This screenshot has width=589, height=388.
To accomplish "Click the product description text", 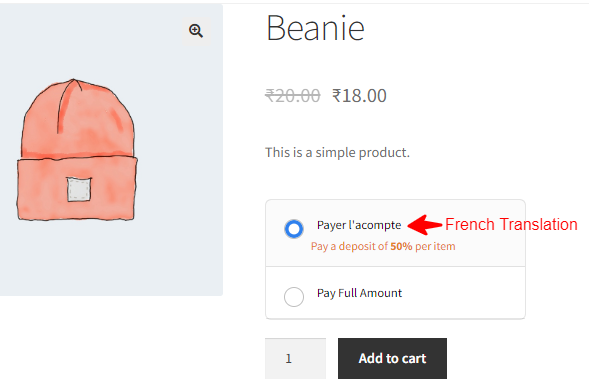I will click(x=337, y=152).
